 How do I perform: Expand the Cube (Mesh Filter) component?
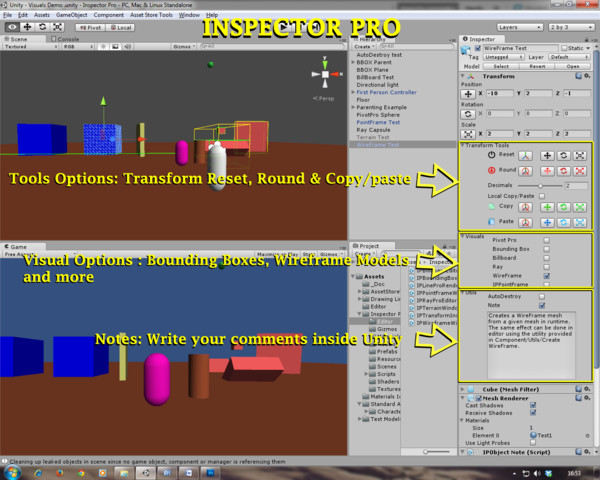pos(463,389)
